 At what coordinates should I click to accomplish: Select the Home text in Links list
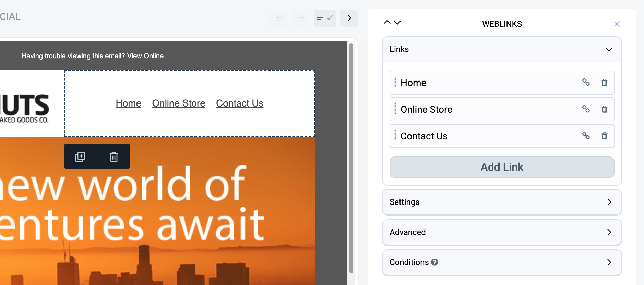tap(413, 83)
